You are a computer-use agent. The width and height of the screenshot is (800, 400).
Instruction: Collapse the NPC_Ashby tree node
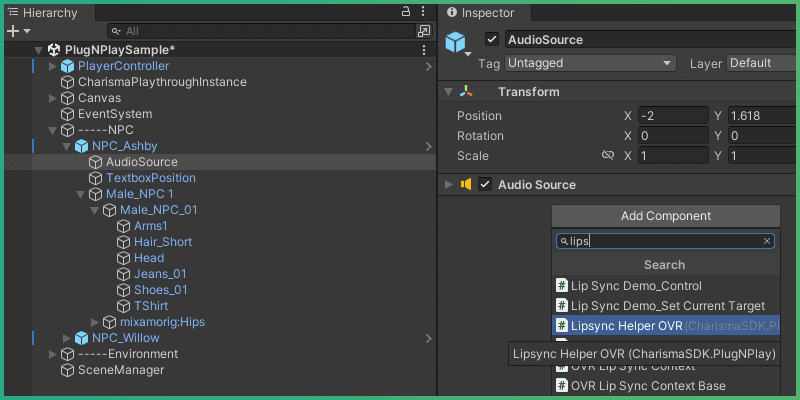click(x=67, y=146)
